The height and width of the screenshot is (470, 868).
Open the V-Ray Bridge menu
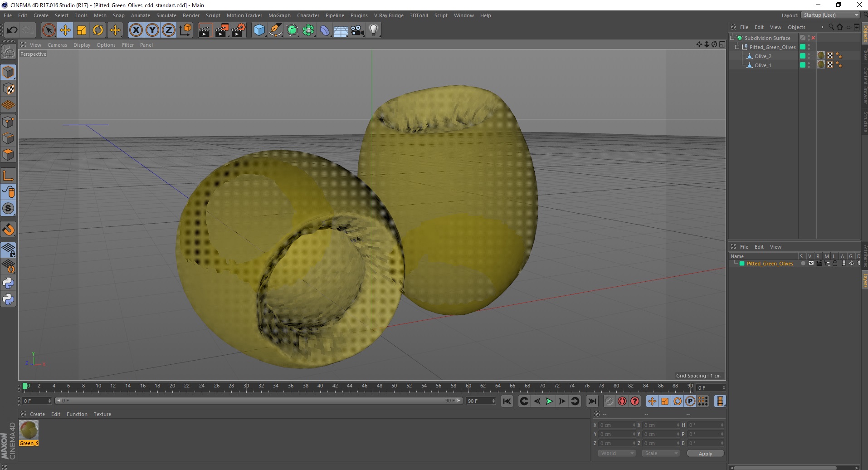tap(389, 15)
